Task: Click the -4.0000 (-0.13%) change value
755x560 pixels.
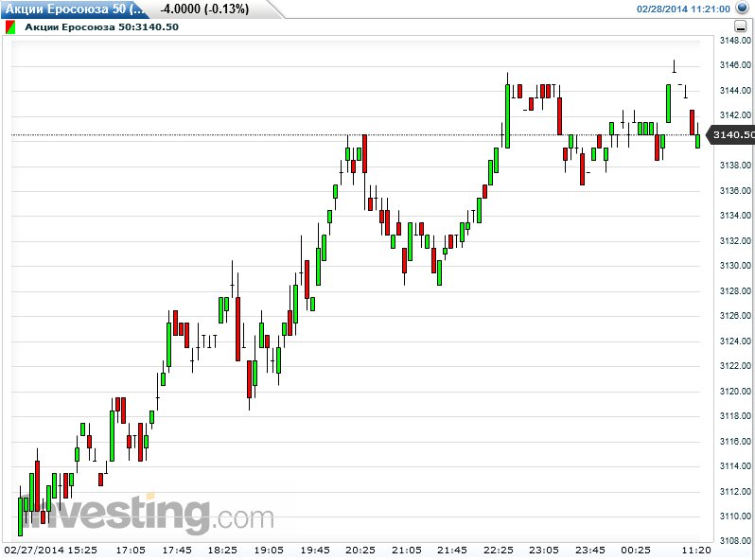Action: click(204, 9)
